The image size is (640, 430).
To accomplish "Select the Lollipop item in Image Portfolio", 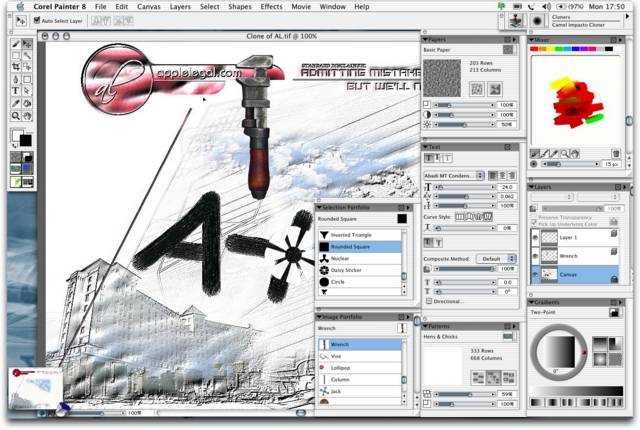I will click(x=343, y=369).
